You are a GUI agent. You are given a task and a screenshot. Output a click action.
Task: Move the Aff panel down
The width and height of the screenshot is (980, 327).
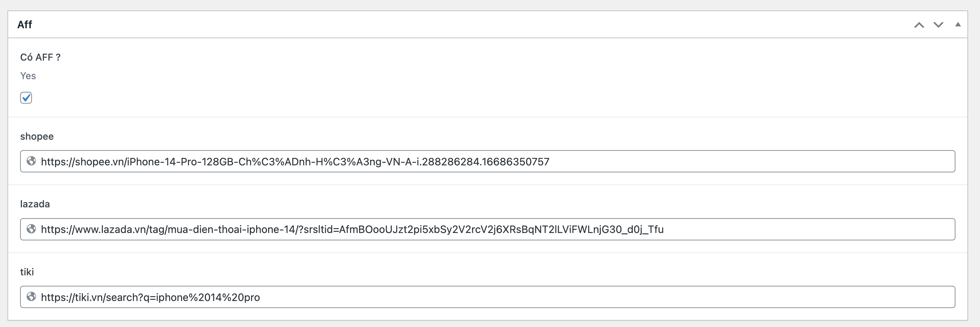(x=938, y=25)
